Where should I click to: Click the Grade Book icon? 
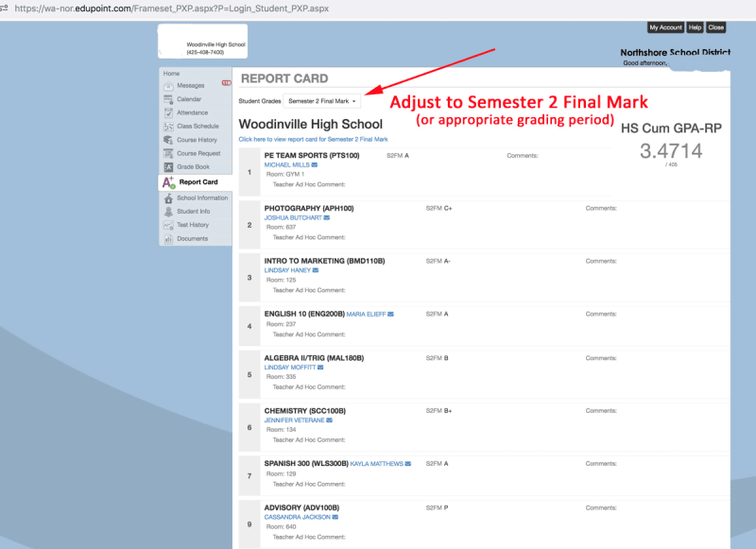167,166
